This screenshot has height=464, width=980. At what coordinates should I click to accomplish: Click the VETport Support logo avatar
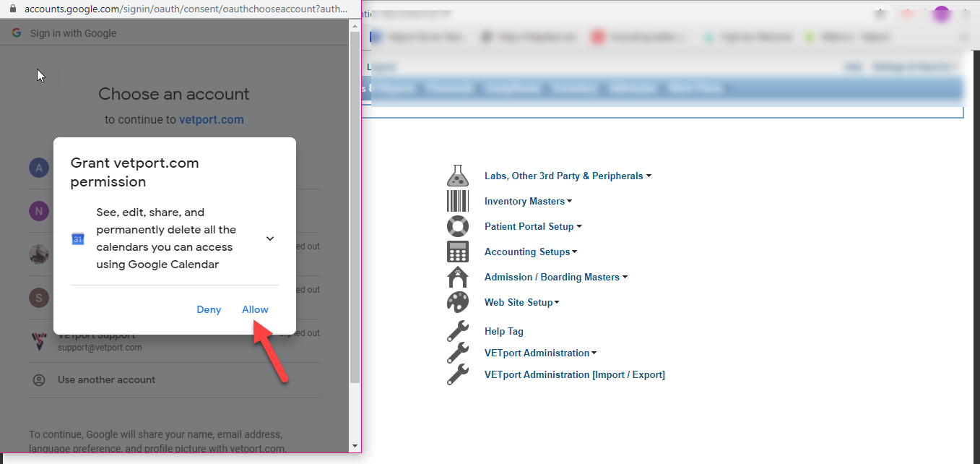(39, 341)
